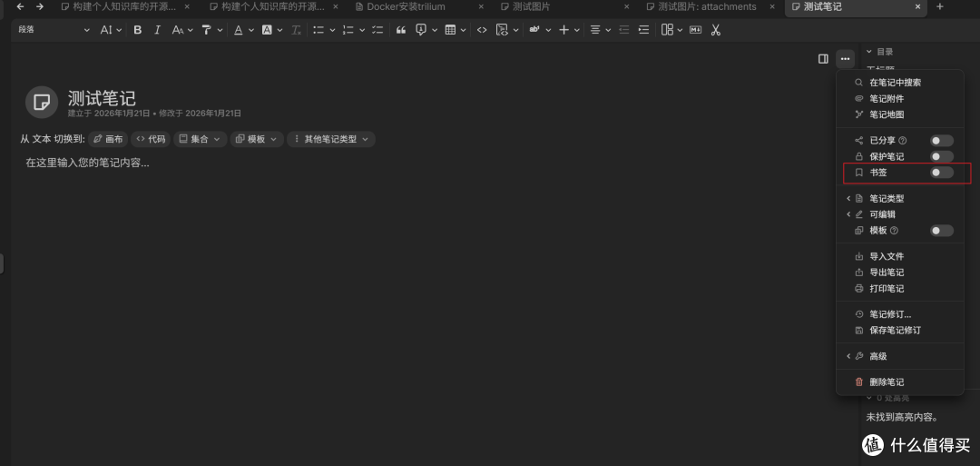The image size is (980, 466).
Task: Click help icon next to 已分享
Action: 903,141
